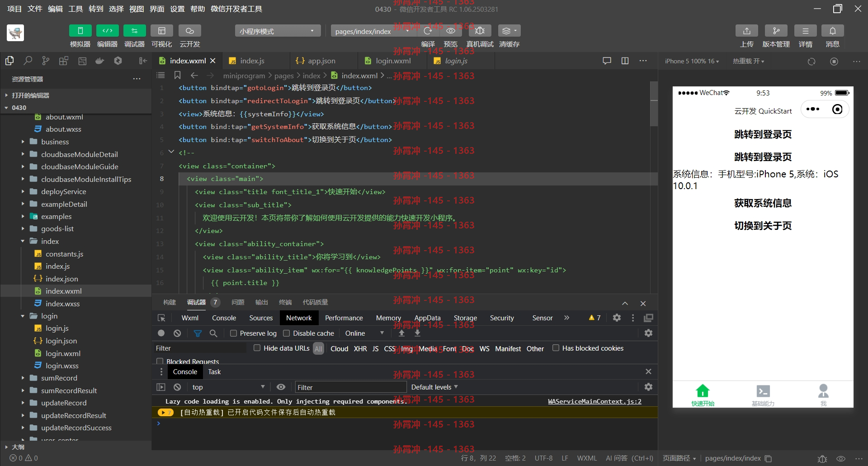The image size is (868, 466).
Task: Open the console top context dropdown
Action: [x=228, y=387]
